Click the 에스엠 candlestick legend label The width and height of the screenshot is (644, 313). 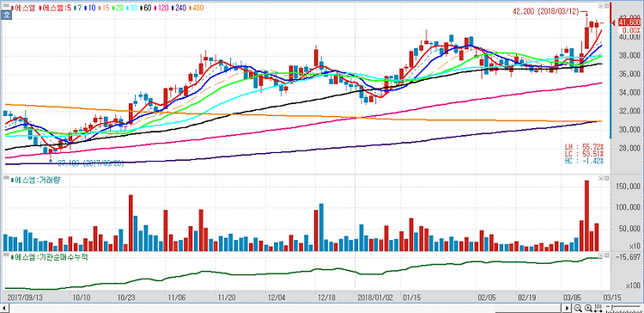pyautogui.click(x=23, y=8)
